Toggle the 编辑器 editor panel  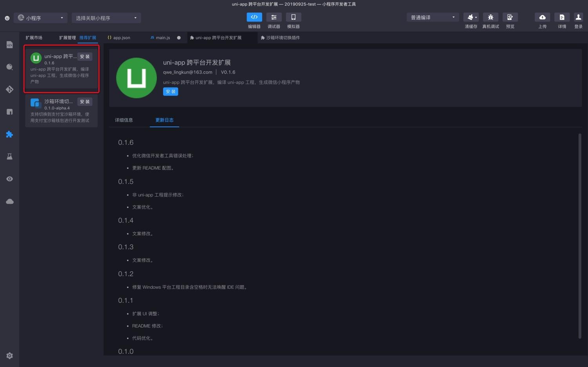pyautogui.click(x=254, y=17)
